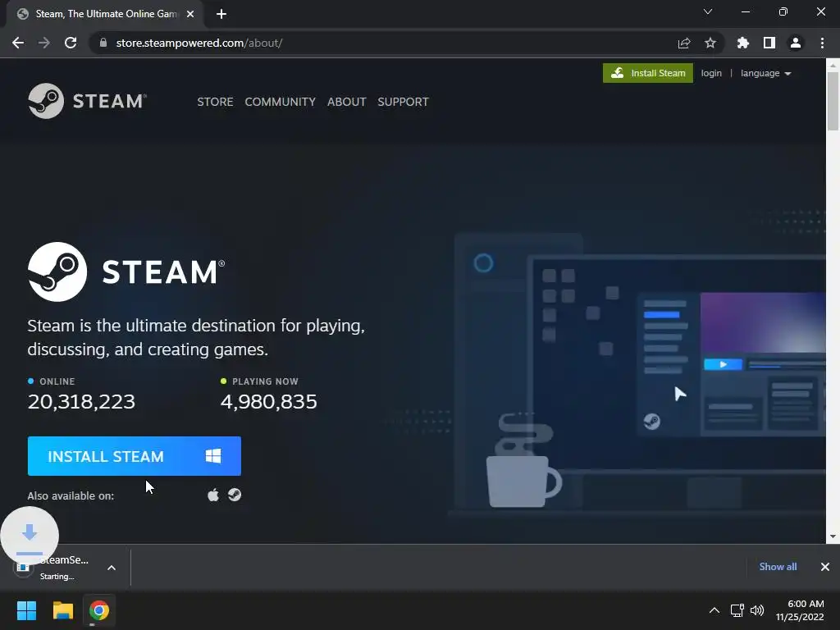Open the Chrome extensions puzzle icon
The height and width of the screenshot is (630, 840).
[742, 43]
